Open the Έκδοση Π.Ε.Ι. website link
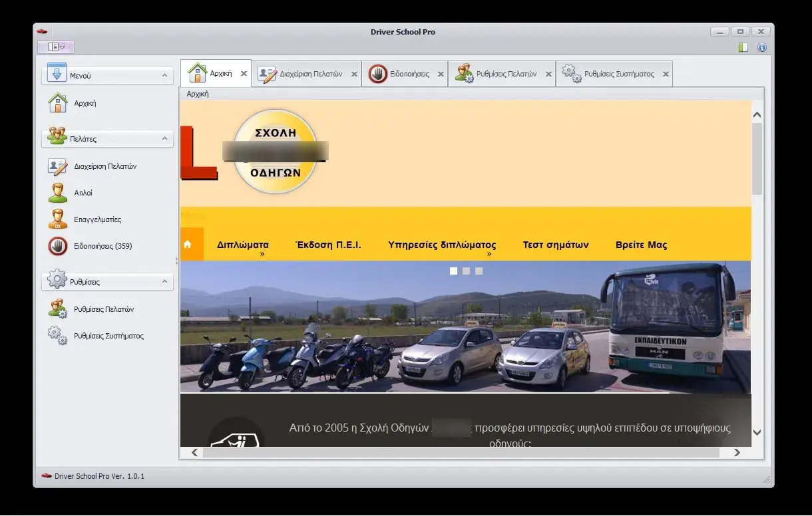This screenshot has width=812, height=516. point(328,245)
